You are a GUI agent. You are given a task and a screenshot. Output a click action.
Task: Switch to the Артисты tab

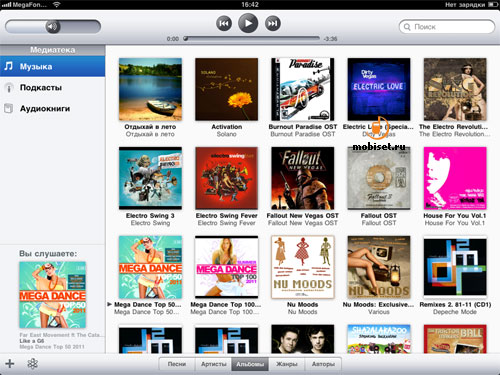tap(214, 364)
